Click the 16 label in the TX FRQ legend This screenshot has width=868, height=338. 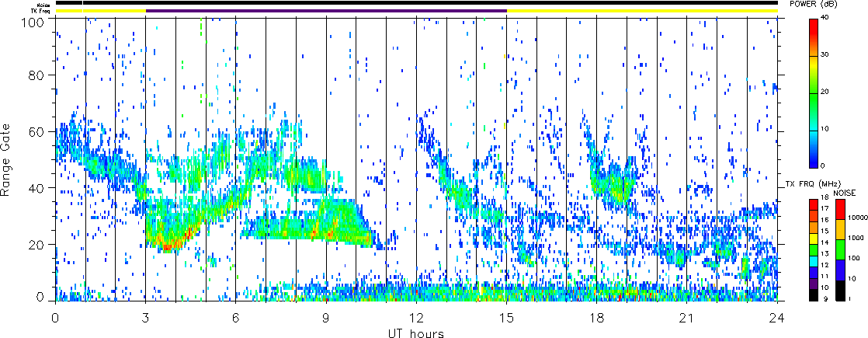tap(826, 220)
